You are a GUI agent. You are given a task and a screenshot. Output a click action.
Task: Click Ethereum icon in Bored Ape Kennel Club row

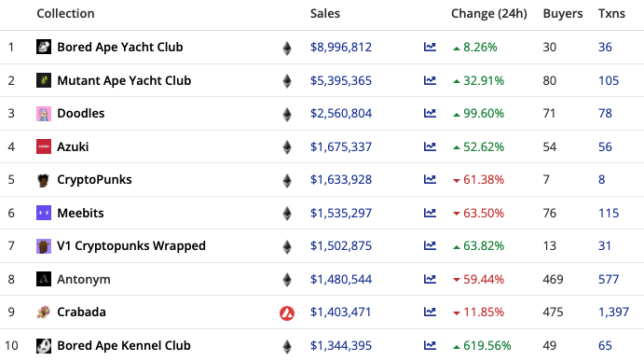click(287, 346)
